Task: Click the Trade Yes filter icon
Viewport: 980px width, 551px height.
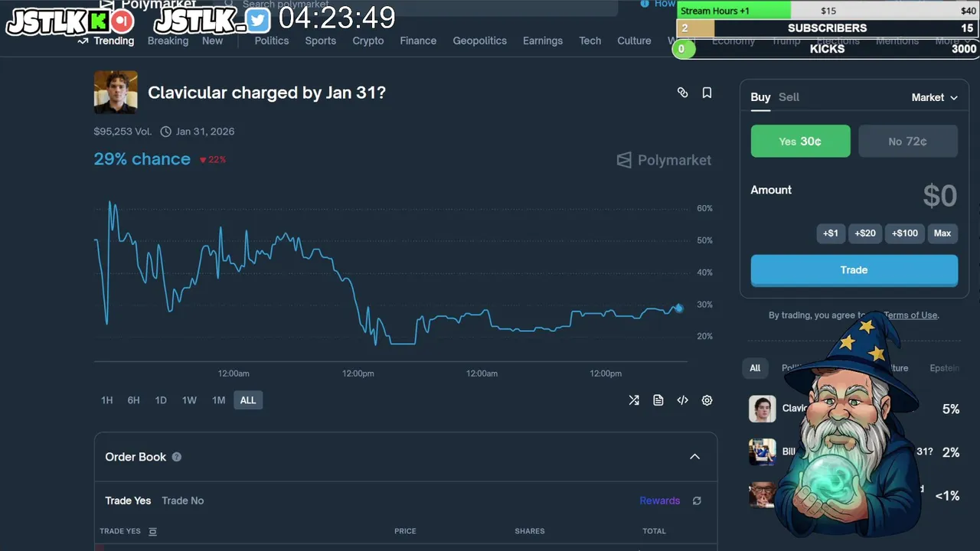Action: (x=152, y=531)
